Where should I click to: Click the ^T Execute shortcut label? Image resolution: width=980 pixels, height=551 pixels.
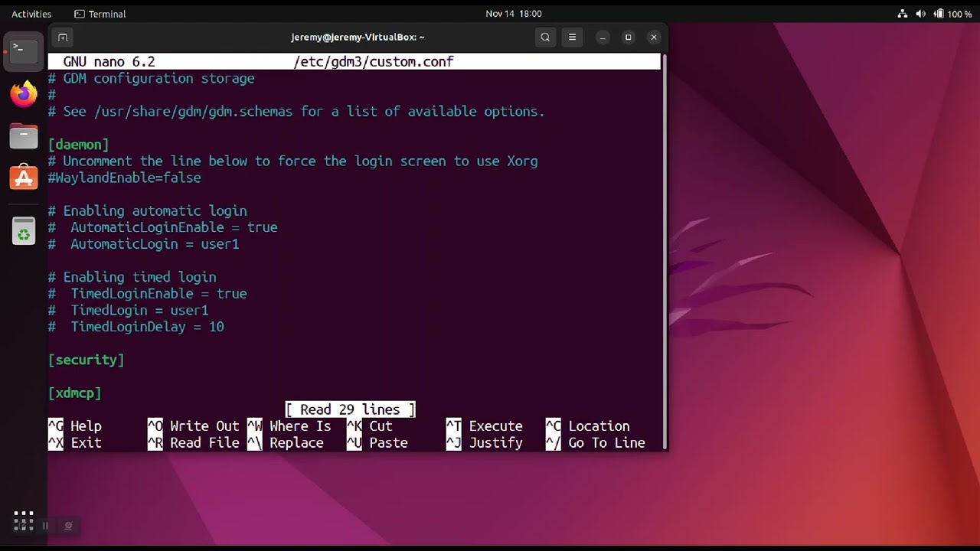coord(485,426)
